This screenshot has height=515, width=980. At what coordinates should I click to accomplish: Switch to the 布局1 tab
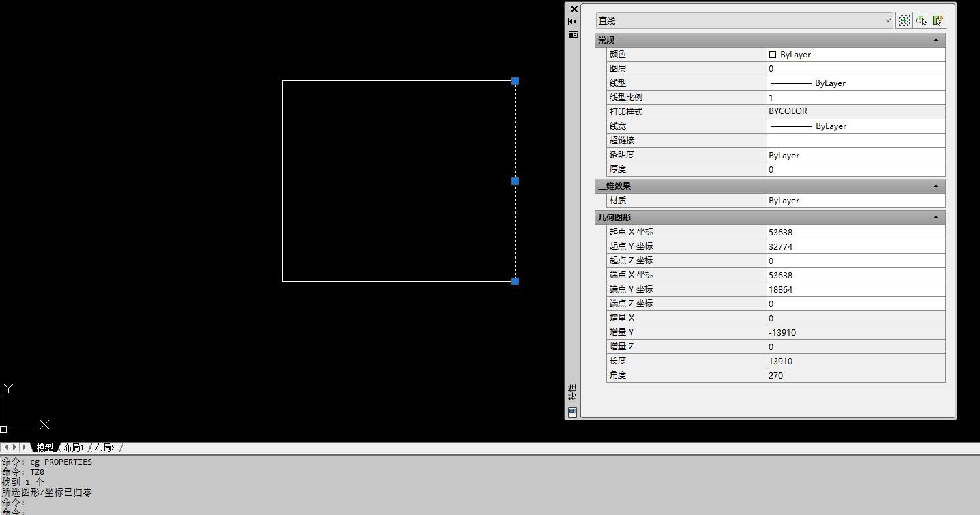[x=74, y=447]
